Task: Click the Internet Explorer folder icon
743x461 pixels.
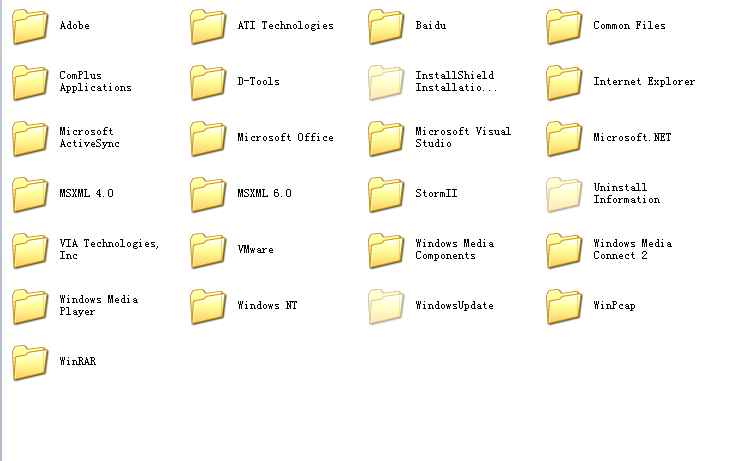Action: 564,83
